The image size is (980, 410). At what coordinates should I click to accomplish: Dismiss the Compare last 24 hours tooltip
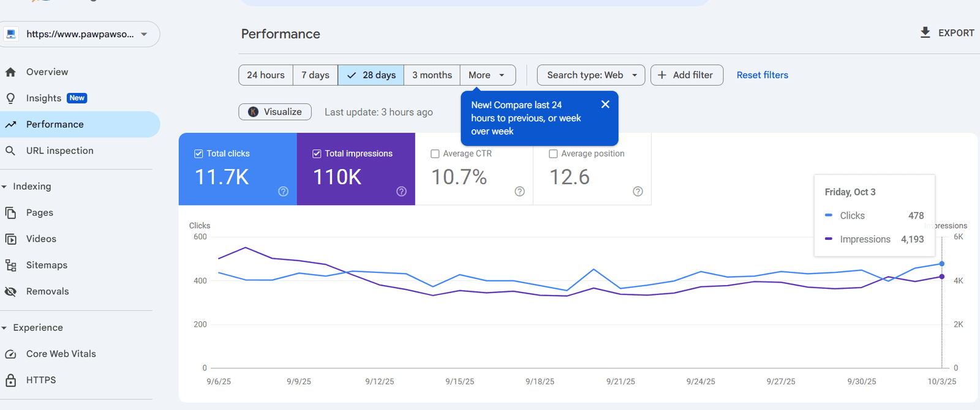(x=605, y=105)
